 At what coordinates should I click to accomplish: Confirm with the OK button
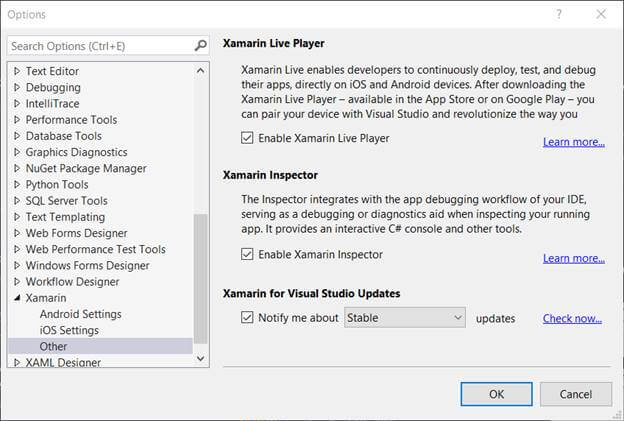tap(497, 394)
